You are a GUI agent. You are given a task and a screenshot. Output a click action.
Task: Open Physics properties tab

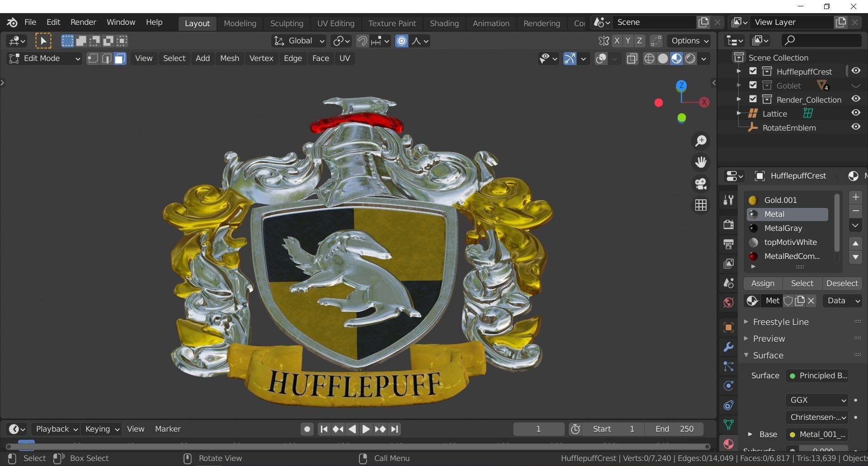[728, 386]
